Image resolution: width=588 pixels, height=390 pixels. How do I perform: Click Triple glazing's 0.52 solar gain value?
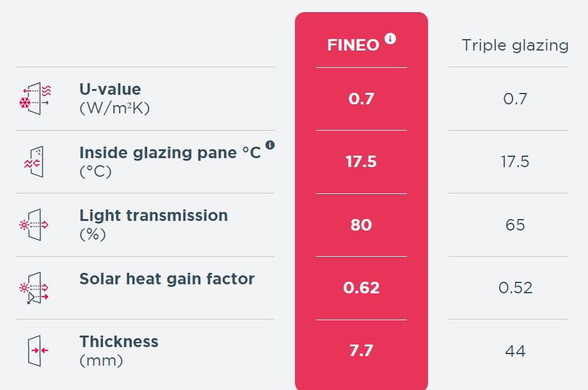point(515,288)
